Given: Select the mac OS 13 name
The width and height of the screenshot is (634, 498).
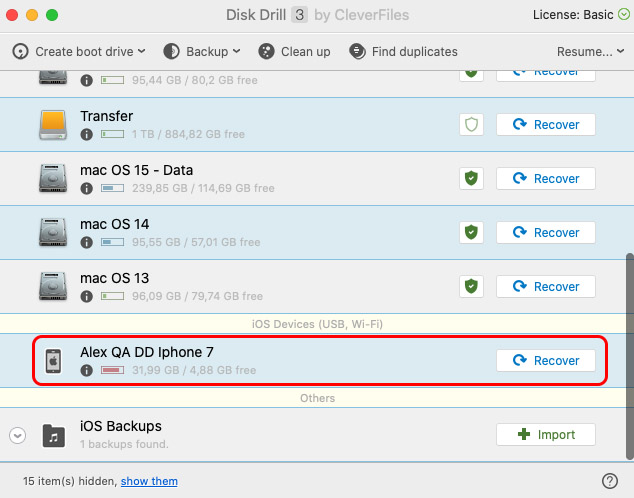Looking at the screenshot, I should tap(115, 279).
